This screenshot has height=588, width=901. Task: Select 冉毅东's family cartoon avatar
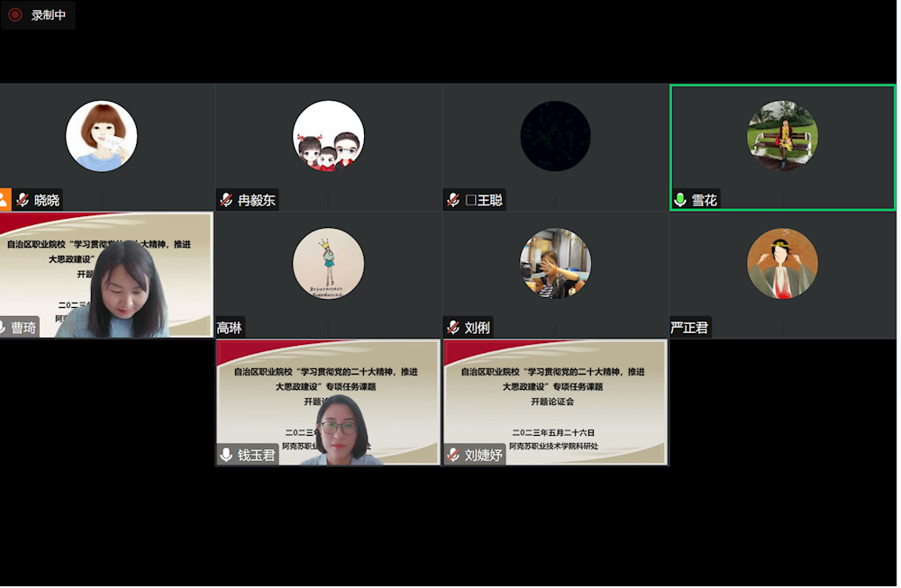[328, 136]
